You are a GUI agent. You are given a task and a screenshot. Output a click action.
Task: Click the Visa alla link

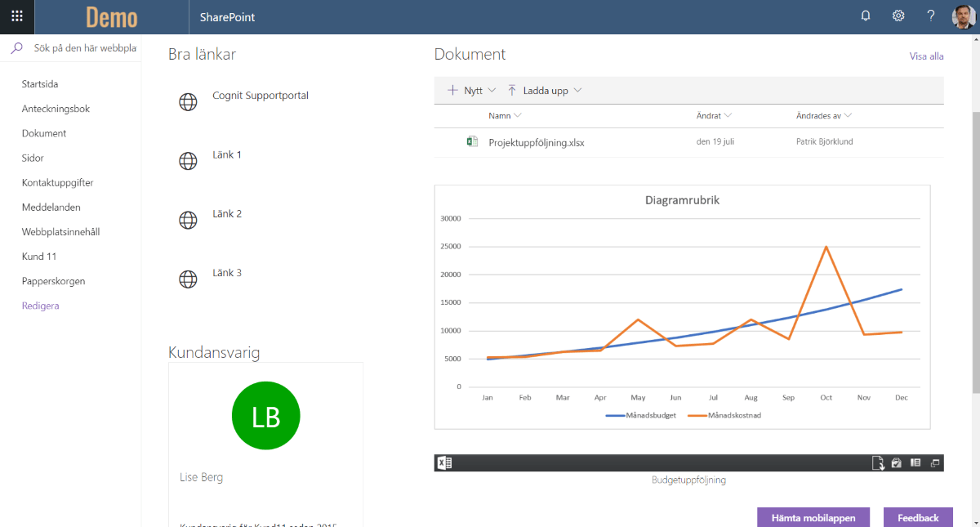pos(926,56)
